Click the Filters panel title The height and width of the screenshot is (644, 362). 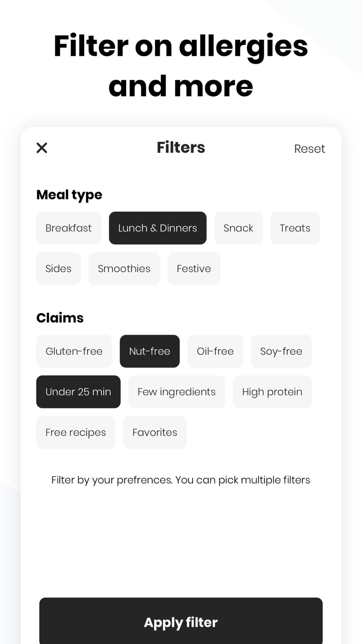[x=181, y=147]
